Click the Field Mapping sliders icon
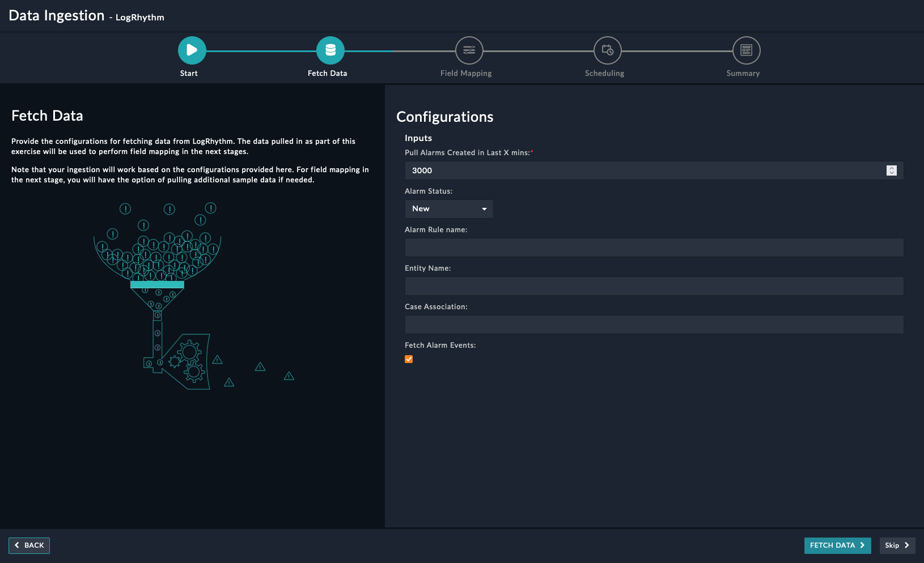This screenshot has height=563, width=924. pyautogui.click(x=469, y=50)
